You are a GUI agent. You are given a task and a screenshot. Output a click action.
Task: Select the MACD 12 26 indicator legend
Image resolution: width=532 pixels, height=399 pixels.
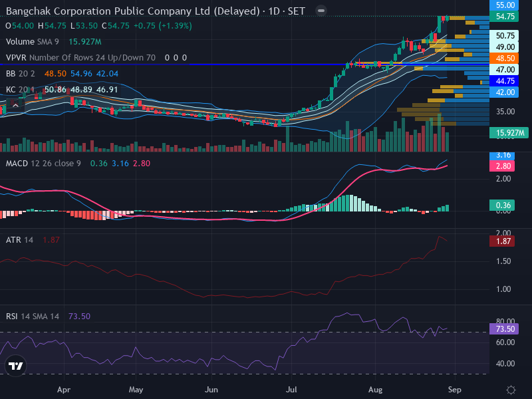point(43,164)
